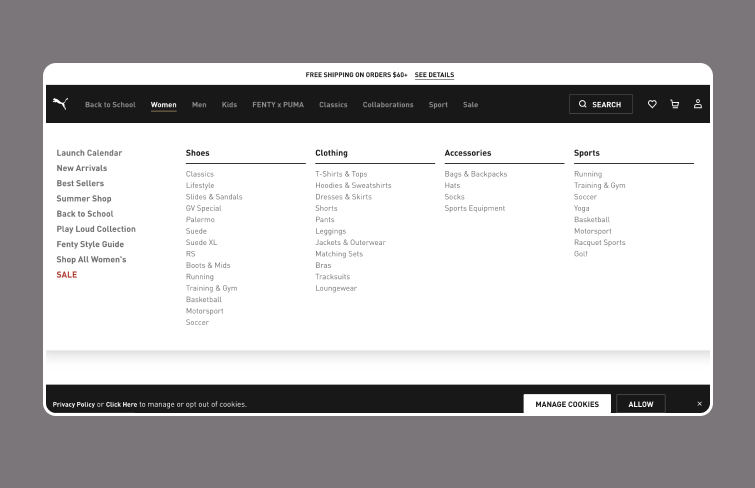Select Jackets & Outerwear
Image resolution: width=755 pixels, height=488 pixels.
click(x=351, y=242)
